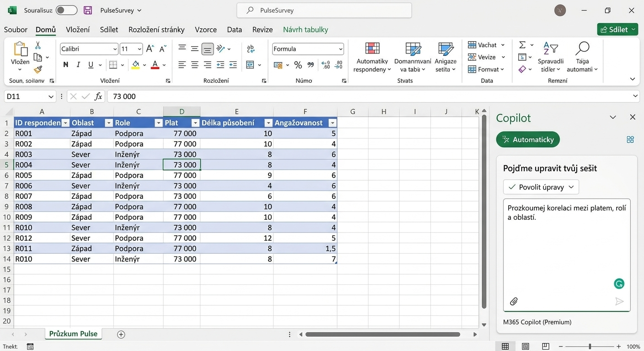Click the horizontal scrollbar
This screenshot has width=644, height=351.
[x=382, y=335]
